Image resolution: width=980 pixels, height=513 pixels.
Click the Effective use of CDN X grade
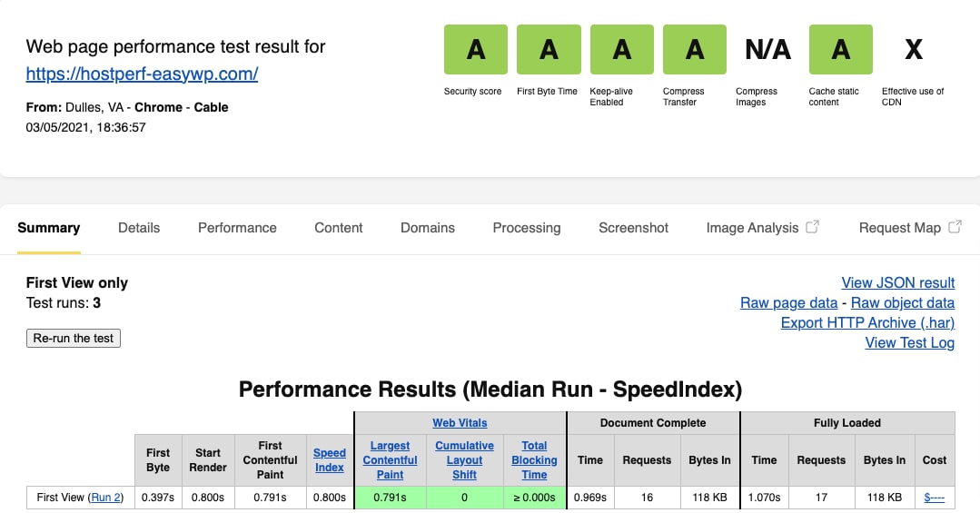[x=914, y=49]
